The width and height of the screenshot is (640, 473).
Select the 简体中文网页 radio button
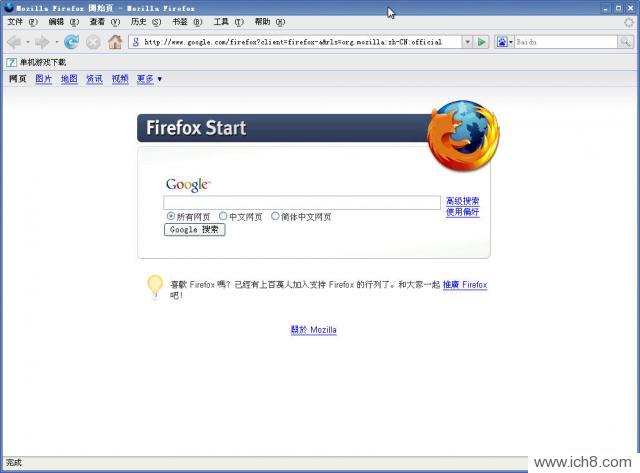coord(275,216)
